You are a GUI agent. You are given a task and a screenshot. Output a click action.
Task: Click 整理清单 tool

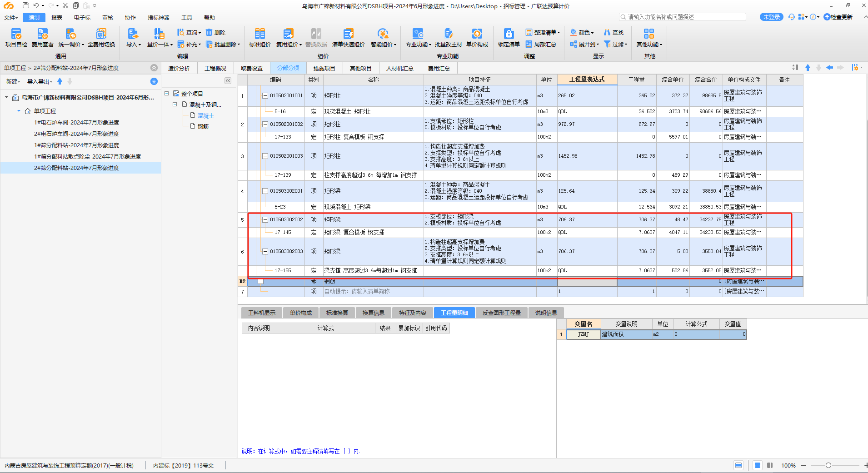[543, 32]
